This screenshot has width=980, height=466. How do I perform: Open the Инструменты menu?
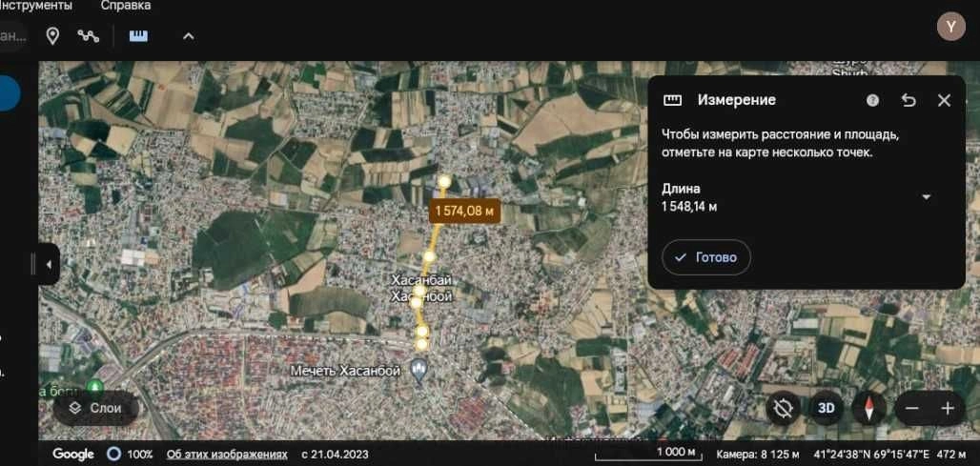(x=35, y=6)
